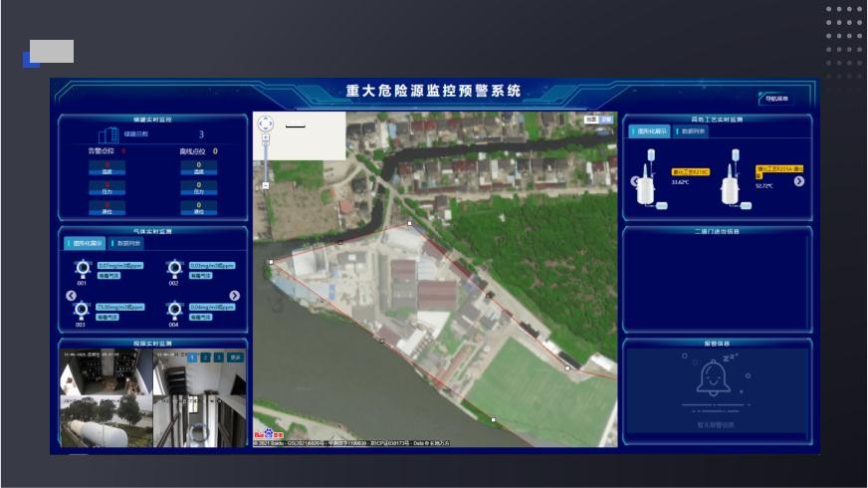
Task: Open the alarm 液位 tile under 告警点位
Action: 107,208
